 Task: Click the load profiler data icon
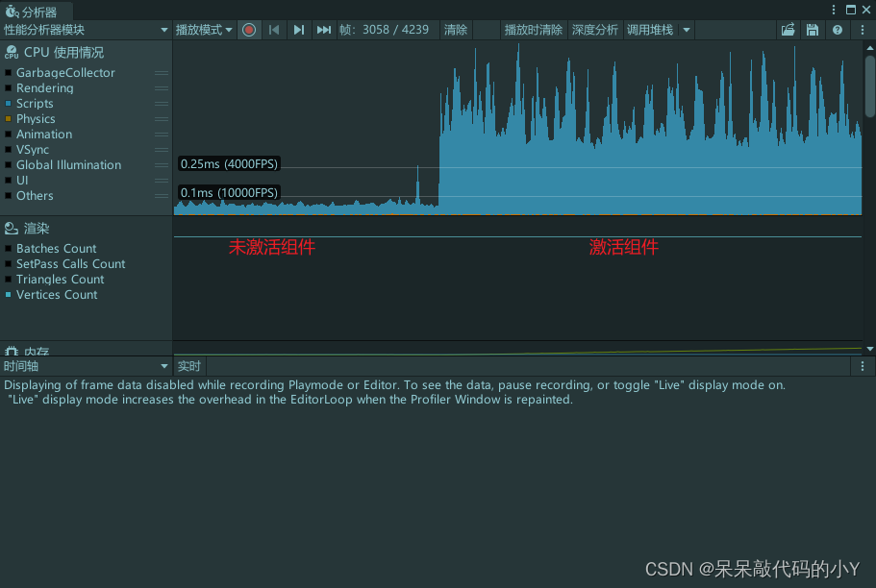788,30
